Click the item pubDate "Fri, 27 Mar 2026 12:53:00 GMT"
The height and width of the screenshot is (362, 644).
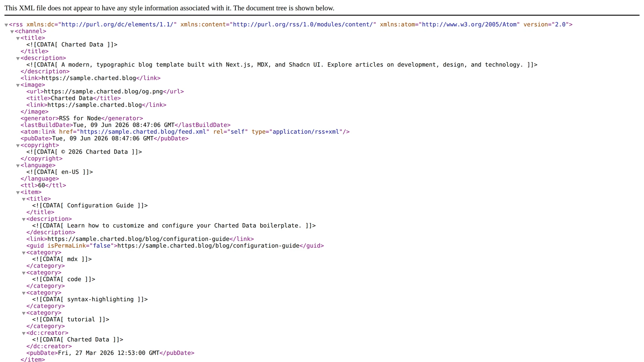click(109, 353)
